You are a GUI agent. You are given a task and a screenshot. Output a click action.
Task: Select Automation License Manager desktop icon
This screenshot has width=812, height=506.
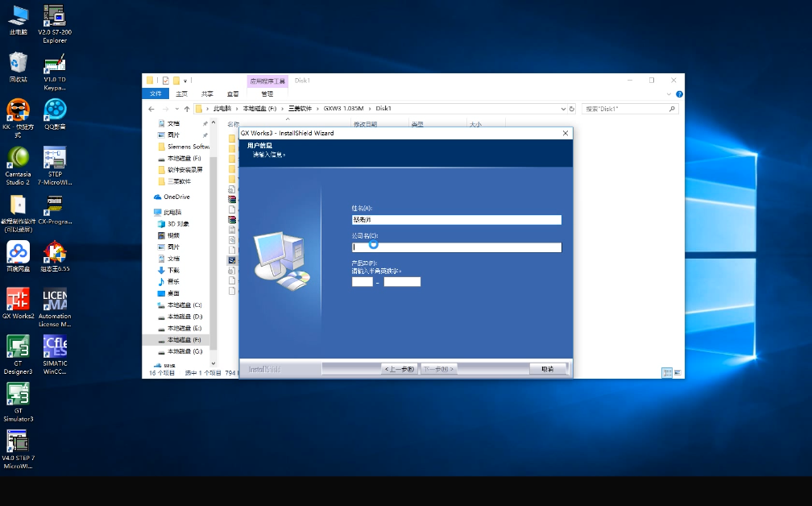click(x=55, y=308)
